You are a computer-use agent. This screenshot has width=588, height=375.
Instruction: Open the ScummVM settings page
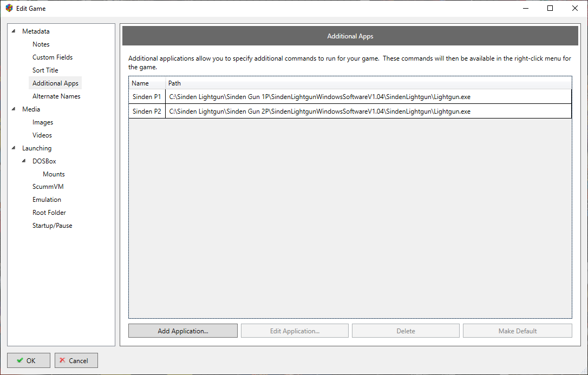coord(48,187)
